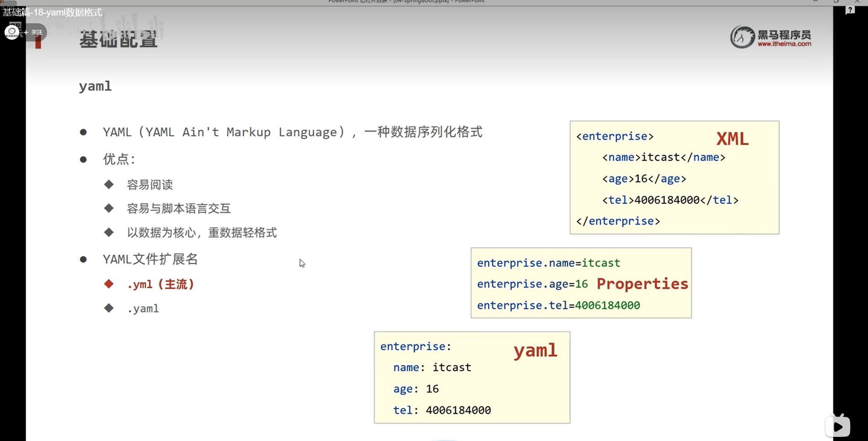Image resolution: width=868 pixels, height=441 pixels.
Task: Click the 容易与脚本语言交互 sub-bullet
Action: click(178, 209)
